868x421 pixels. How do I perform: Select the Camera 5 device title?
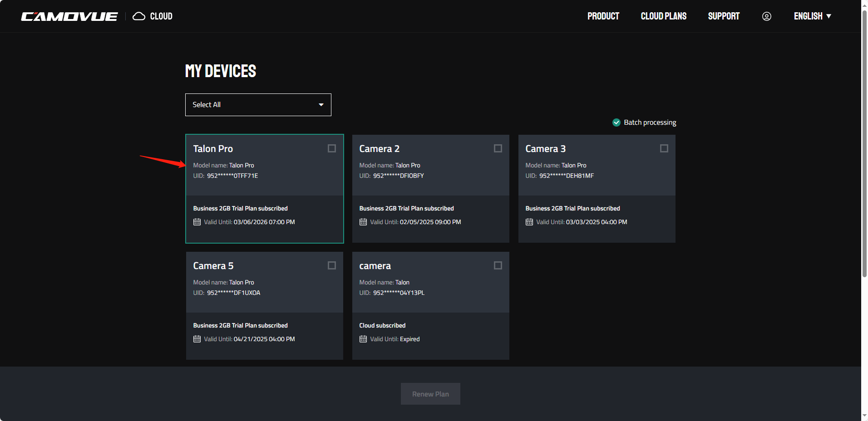pos(213,266)
